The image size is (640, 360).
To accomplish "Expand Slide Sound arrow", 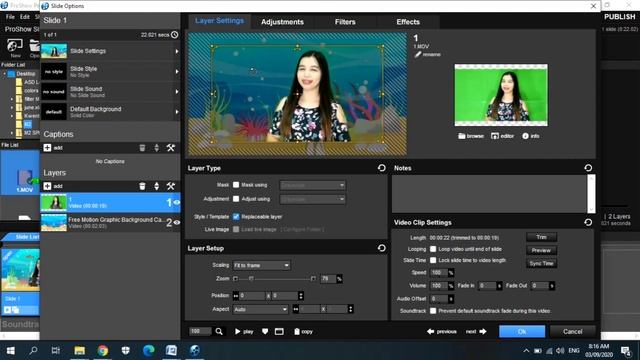I will [177, 92].
